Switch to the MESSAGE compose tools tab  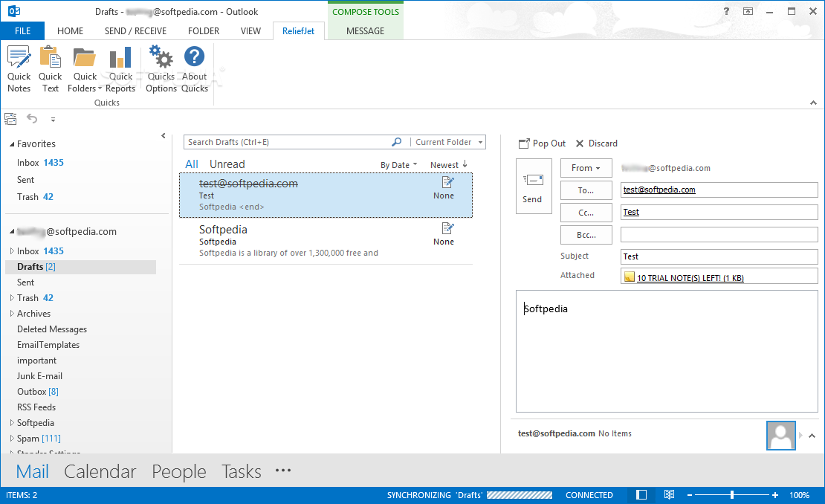(365, 31)
